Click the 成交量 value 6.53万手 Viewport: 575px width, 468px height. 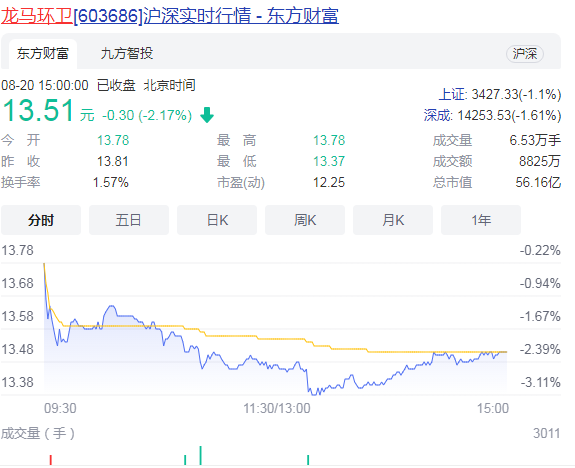tap(535, 140)
